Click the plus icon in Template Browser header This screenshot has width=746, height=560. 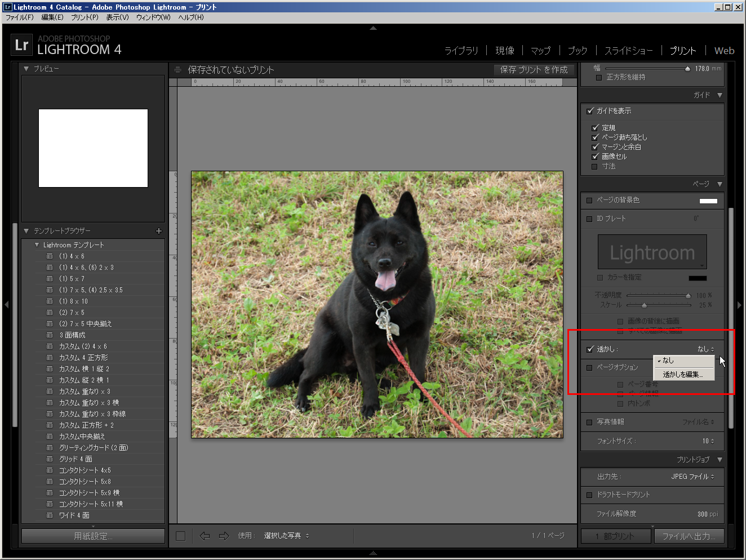coord(158,231)
